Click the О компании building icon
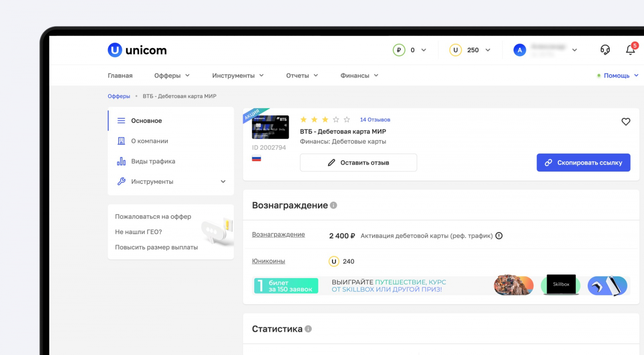 point(121,141)
